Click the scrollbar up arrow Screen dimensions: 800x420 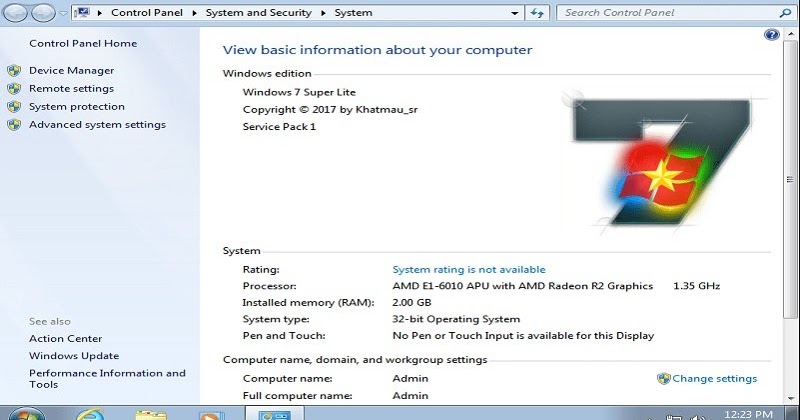pos(790,34)
